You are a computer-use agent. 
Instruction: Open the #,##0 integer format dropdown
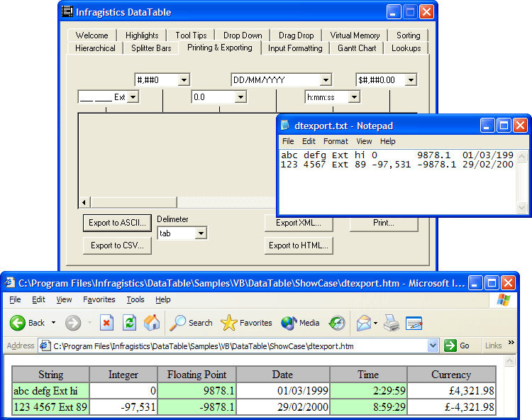tap(184, 79)
